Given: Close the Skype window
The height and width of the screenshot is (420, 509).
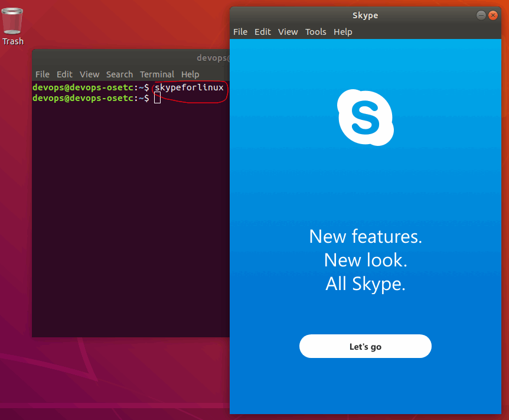Looking at the screenshot, I should (x=493, y=15).
